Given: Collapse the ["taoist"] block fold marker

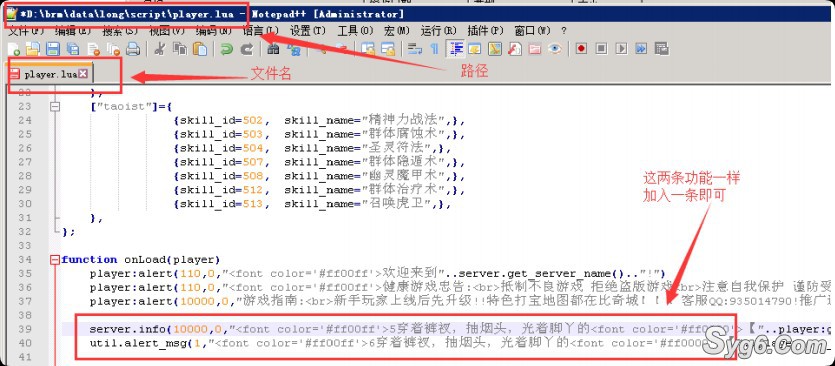Looking at the screenshot, I should 54,107.
